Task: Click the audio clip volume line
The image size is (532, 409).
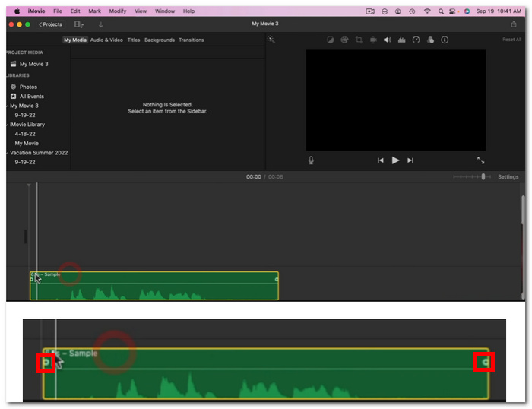Action: point(154,283)
